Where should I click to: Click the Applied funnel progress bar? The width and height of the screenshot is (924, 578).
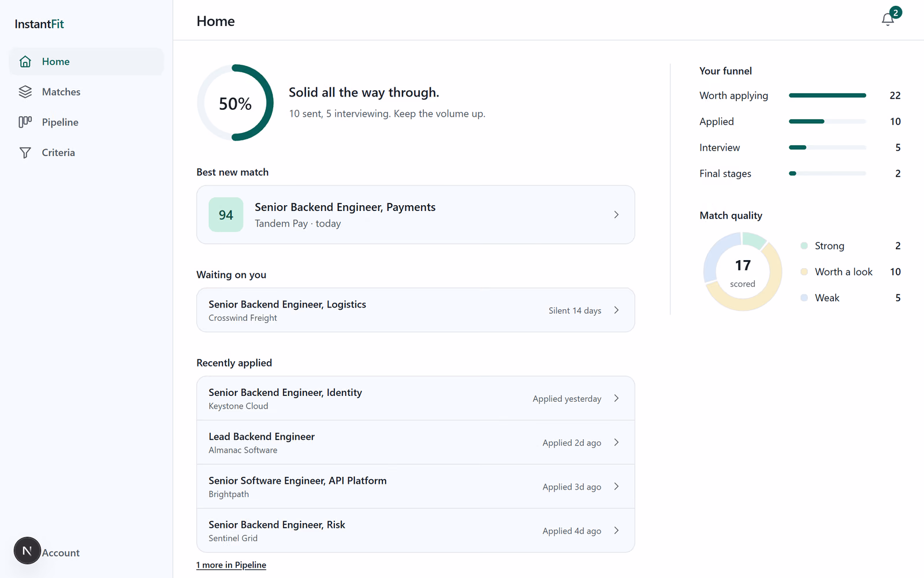click(x=828, y=121)
